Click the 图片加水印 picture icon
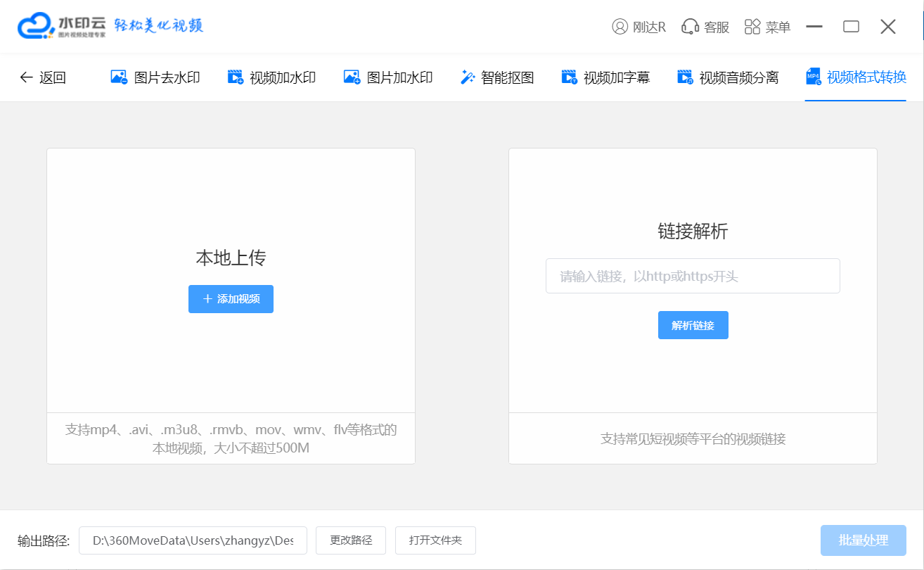This screenshot has height=570, width=924. coord(352,77)
